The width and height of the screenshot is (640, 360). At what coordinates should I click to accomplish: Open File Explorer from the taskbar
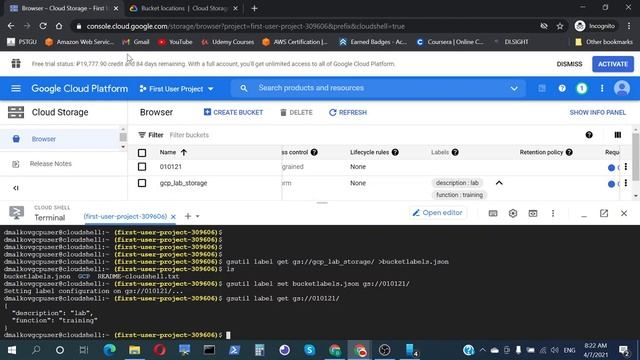134,350
